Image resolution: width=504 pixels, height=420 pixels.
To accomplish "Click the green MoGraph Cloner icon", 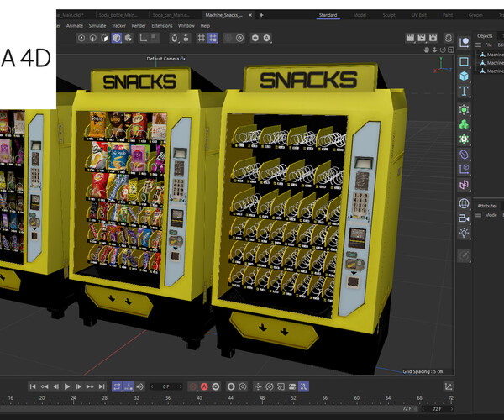I will (464, 124).
